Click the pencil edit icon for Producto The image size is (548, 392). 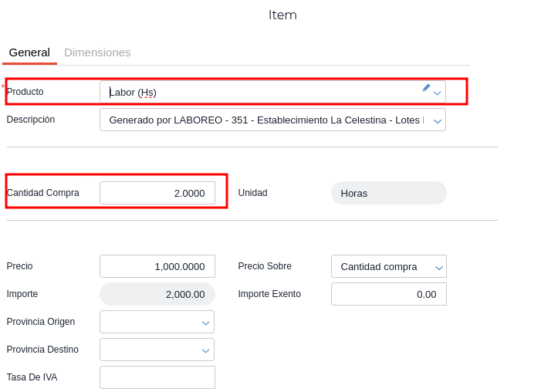[426, 88]
